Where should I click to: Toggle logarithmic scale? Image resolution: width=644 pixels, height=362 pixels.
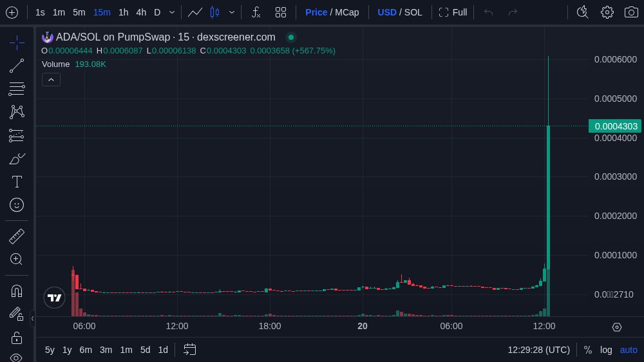point(606,350)
